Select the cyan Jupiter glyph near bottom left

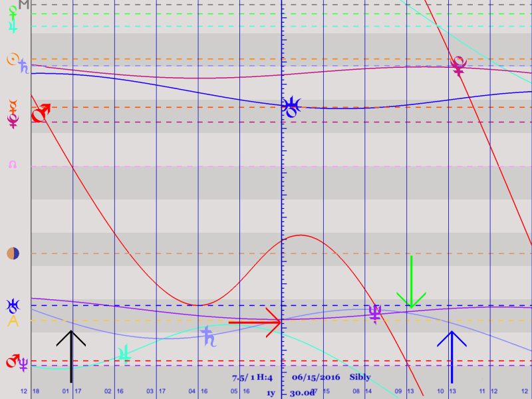tap(123, 353)
